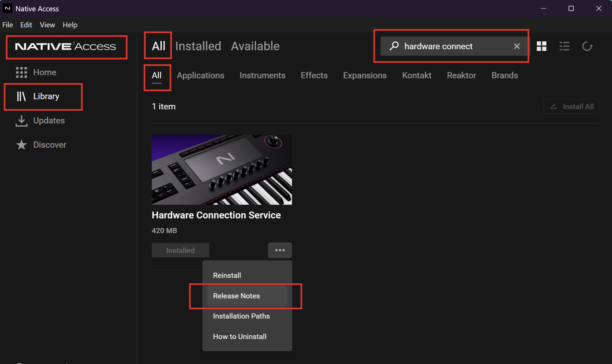The height and width of the screenshot is (364, 612).
Task: Open the Edit menu
Action: tap(26, 25)
